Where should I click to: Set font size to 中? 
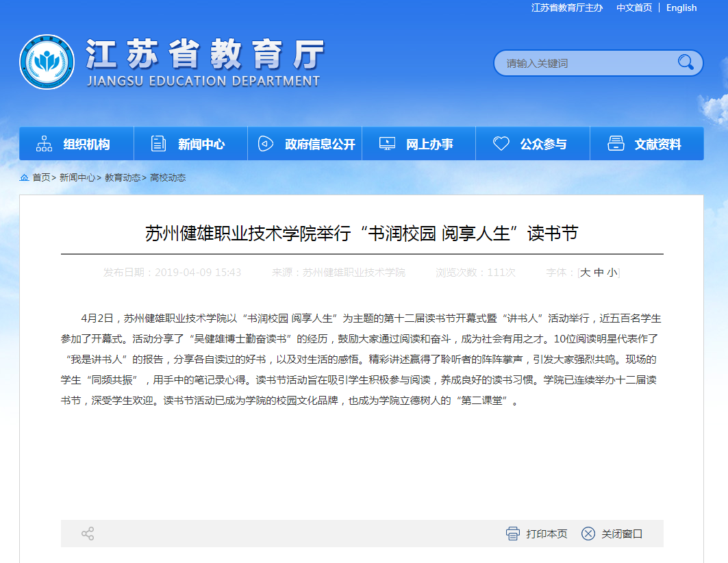599,273
